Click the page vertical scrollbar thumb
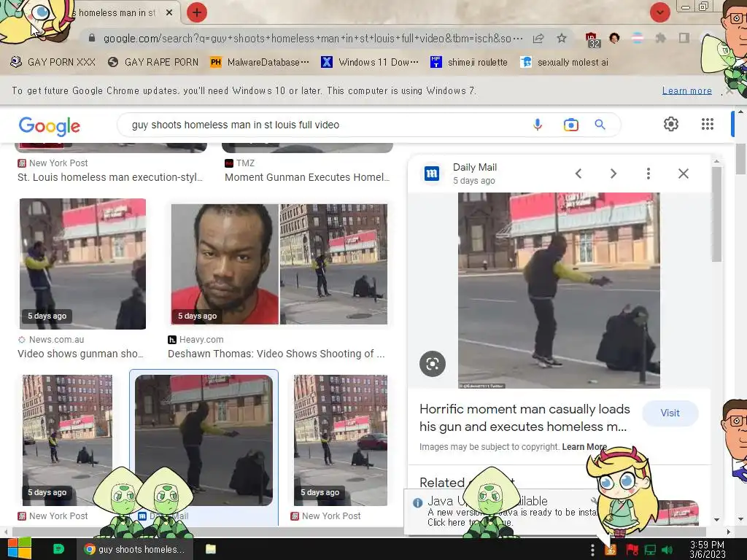 (740, 160)
